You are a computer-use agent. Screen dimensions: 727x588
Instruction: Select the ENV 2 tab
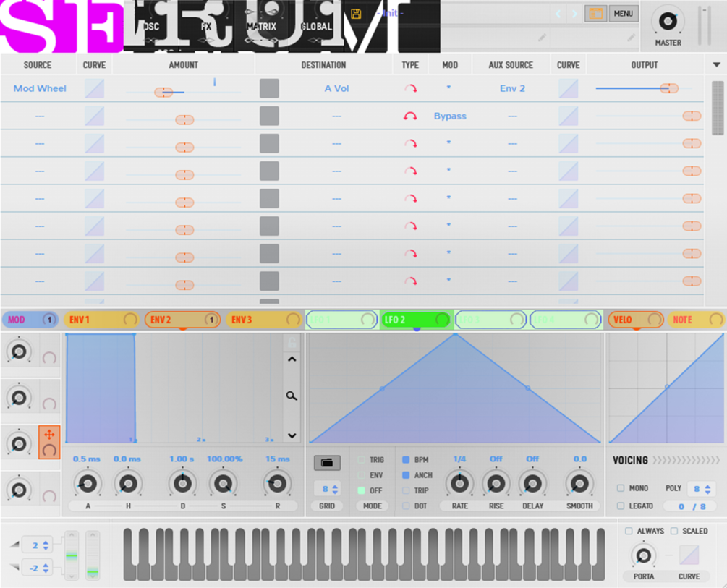click(182, 320)
